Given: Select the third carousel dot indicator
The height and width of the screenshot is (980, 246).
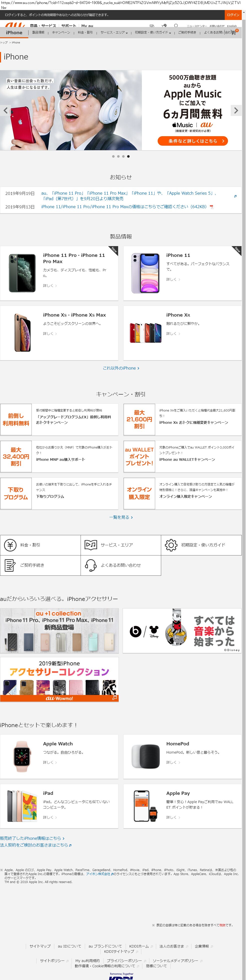Looking at the screenshot, I should 123,156.
